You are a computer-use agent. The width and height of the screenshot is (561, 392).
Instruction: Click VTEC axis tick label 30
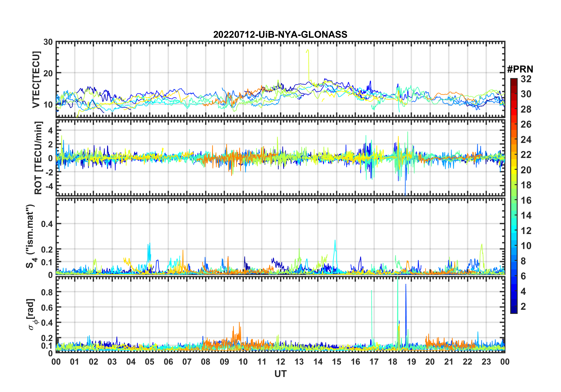48,42
